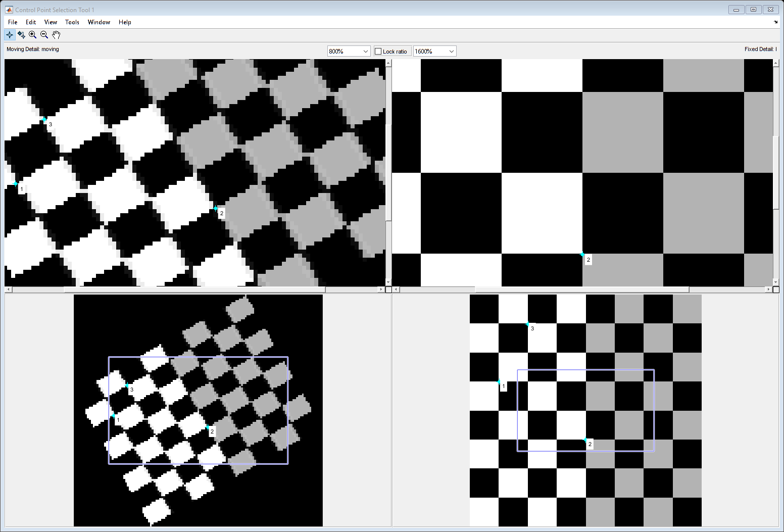Select control point 2 in Moving Detail pane
This screenshot has height=532, width=784.
pyautogui.click(x=216, y=208)
